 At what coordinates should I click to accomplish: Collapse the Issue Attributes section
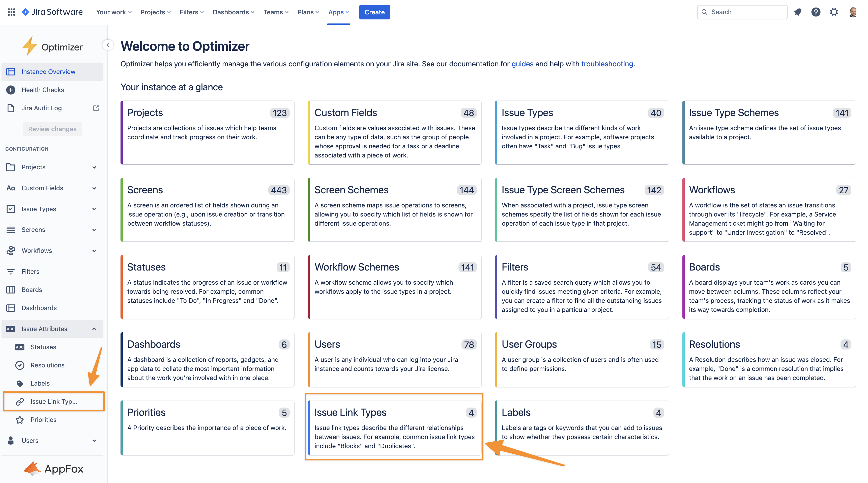click(x=94, y=329)
